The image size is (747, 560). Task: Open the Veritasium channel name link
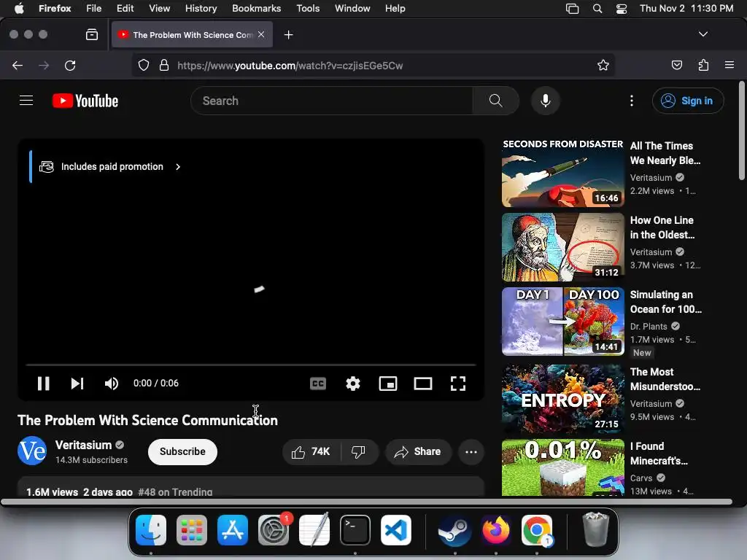[83, 445]
